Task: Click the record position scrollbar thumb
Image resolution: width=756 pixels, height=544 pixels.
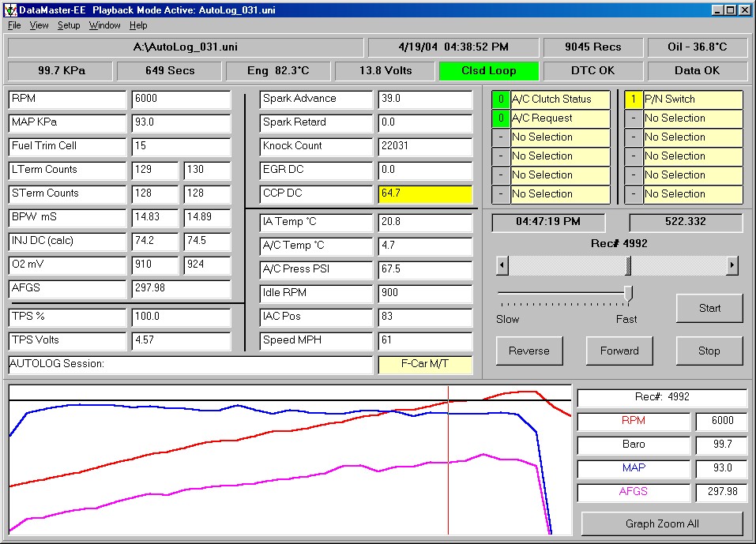Action: pyautogui.click(x=628, y=266)
